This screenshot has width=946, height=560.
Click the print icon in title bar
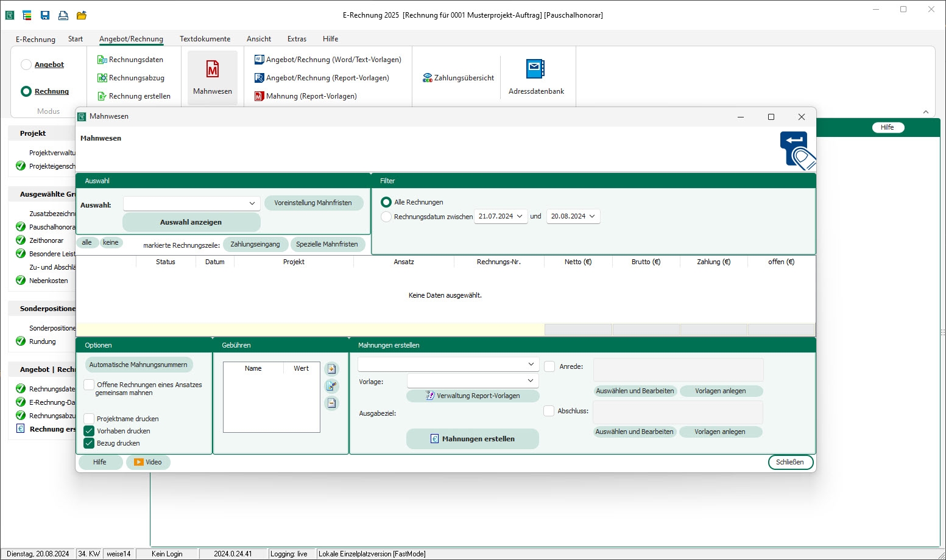63,15
